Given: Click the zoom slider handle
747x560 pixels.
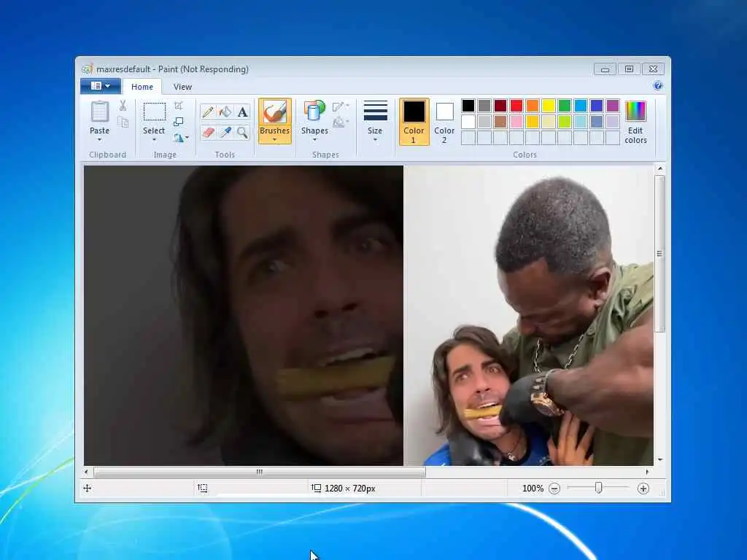Looking at the screenshot, I should point(599,488).
